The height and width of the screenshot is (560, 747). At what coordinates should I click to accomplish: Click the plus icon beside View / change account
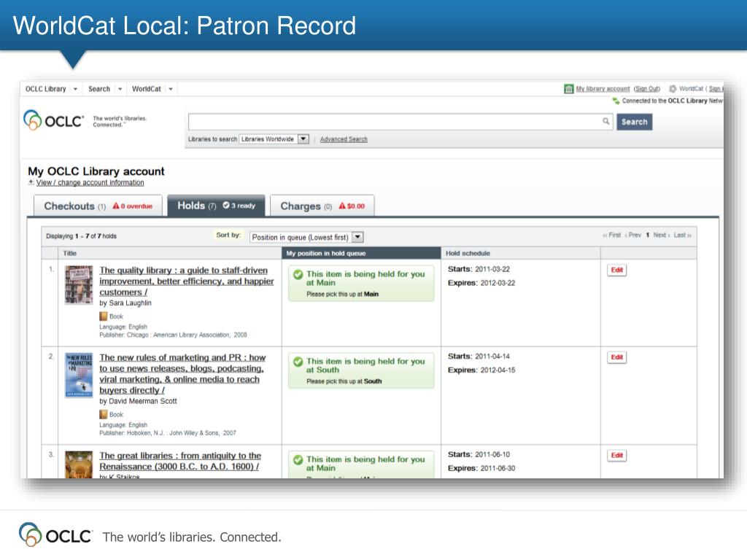[x=31, y=182]
